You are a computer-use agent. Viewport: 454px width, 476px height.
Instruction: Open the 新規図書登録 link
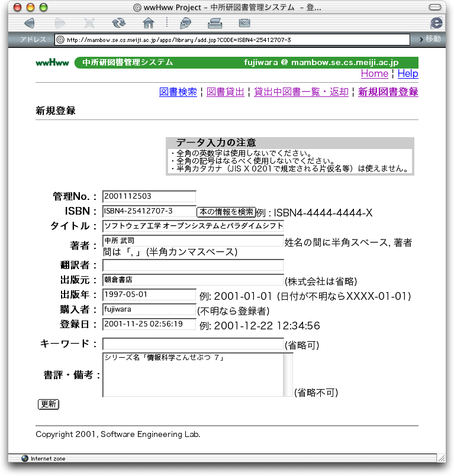(x=388, y=92)
